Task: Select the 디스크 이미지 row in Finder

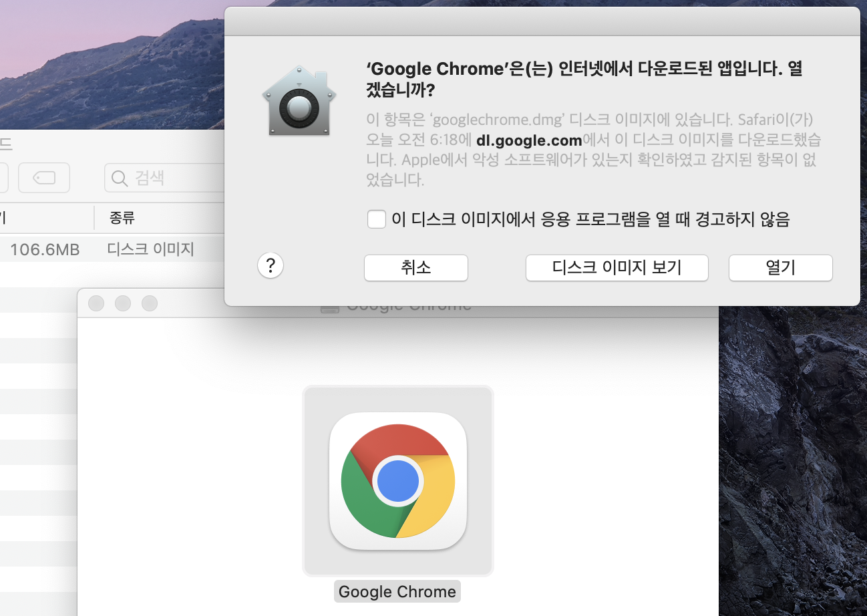Action: click(x=112, y=250)
